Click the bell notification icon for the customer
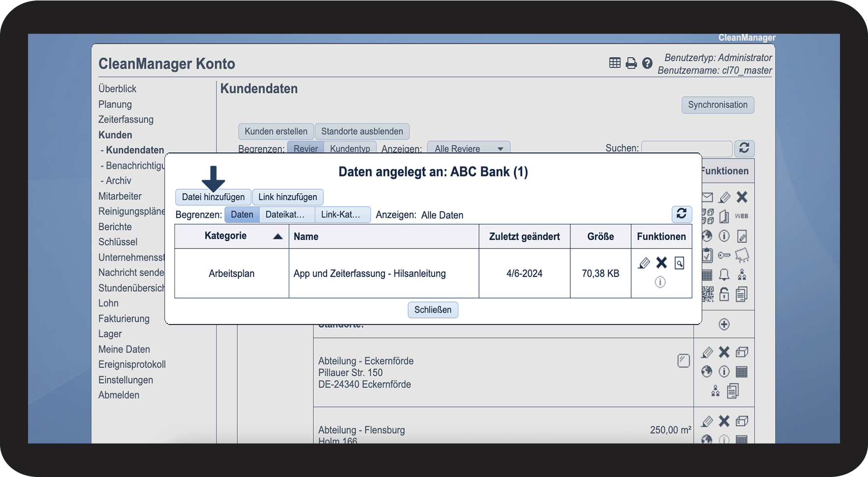This screenshot has height=477, width=868. (724, 275)
